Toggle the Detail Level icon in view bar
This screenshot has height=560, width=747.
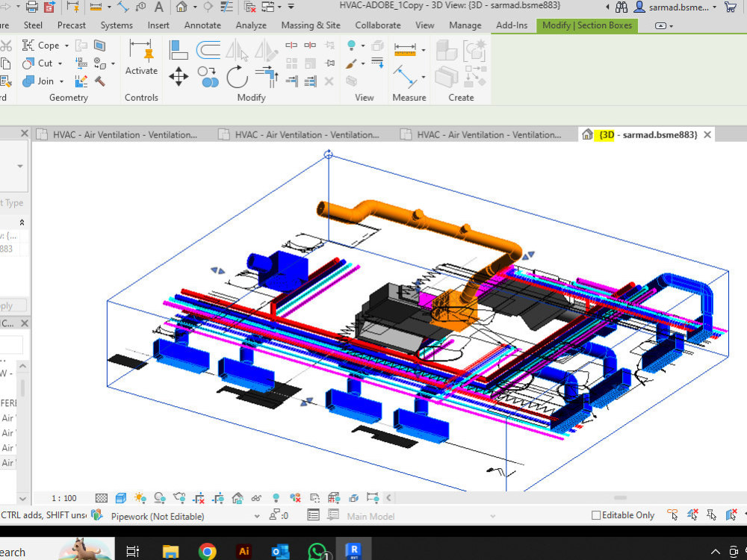click(102, 498)
